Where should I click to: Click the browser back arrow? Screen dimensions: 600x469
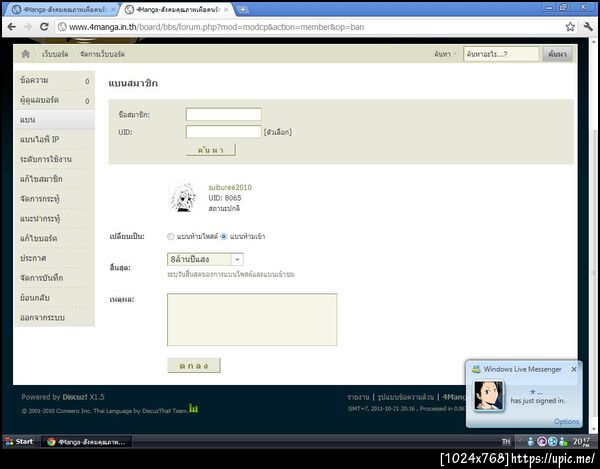(x=11, y=27)
